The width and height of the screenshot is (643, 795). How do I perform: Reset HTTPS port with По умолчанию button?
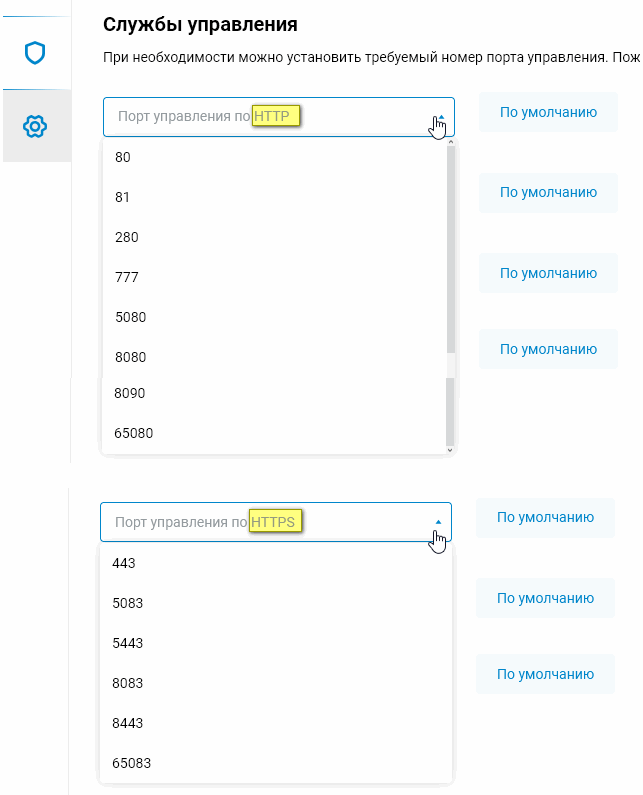pyautogui.click(x=545, y=518)
